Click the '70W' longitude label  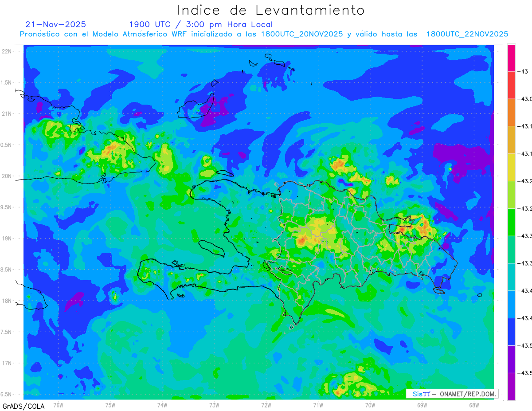tap(370, 405)
